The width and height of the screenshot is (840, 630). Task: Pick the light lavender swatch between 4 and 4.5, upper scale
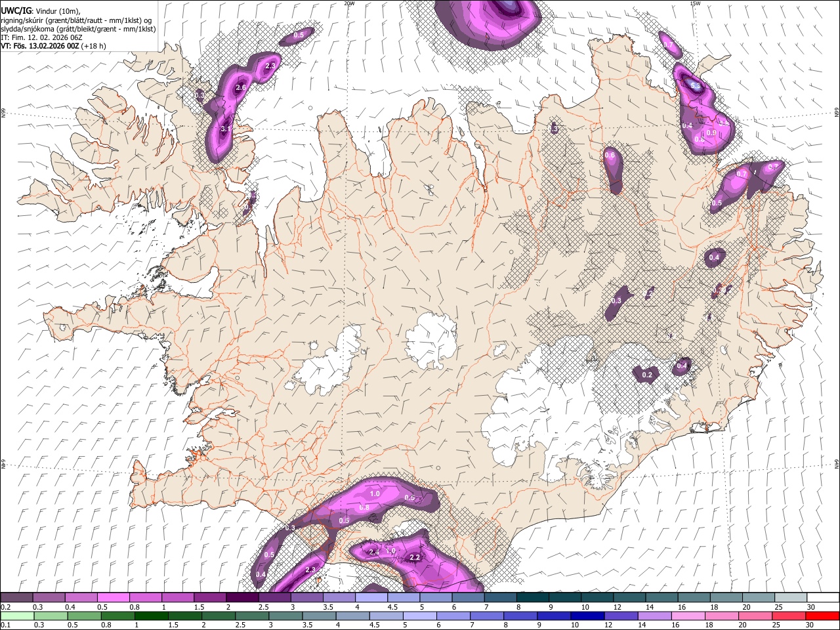point(371,598)
